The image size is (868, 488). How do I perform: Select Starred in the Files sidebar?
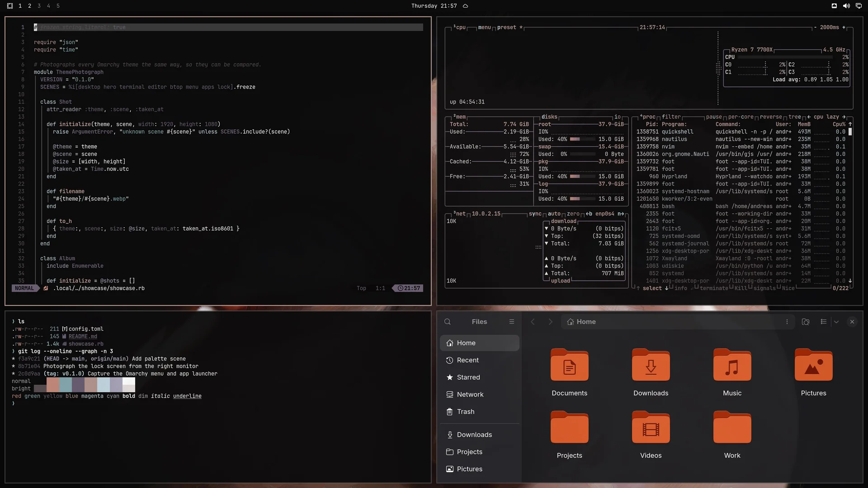point(480,377)
